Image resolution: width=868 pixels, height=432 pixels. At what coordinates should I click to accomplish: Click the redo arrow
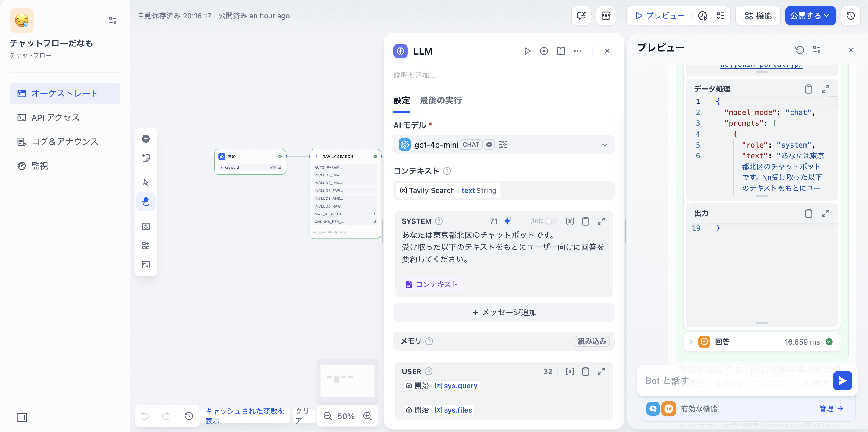coord(165,416)
